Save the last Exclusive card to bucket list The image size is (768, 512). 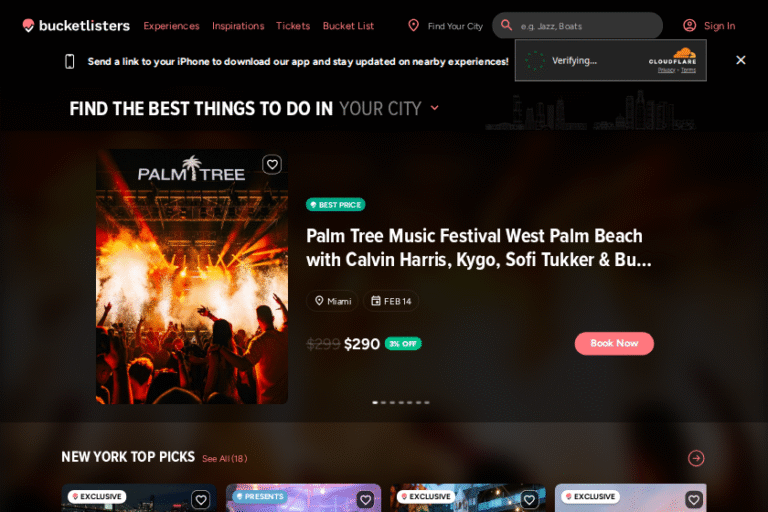694,500
